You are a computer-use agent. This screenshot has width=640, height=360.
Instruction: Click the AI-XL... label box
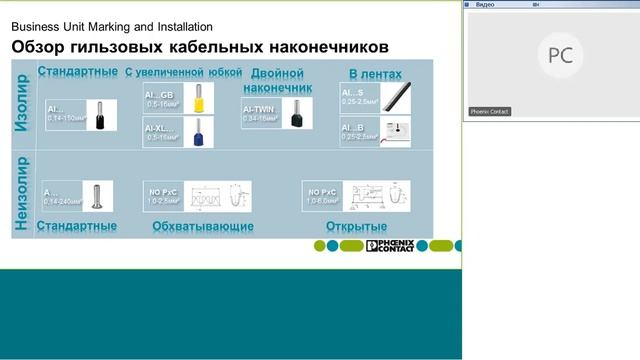(x=163, y=132)
